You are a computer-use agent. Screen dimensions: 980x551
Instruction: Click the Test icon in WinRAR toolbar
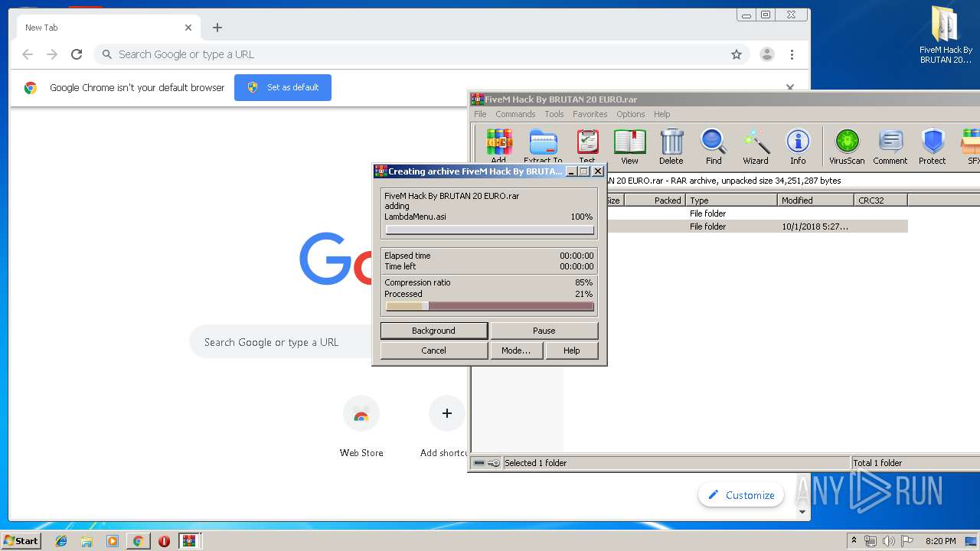point(587,145)
